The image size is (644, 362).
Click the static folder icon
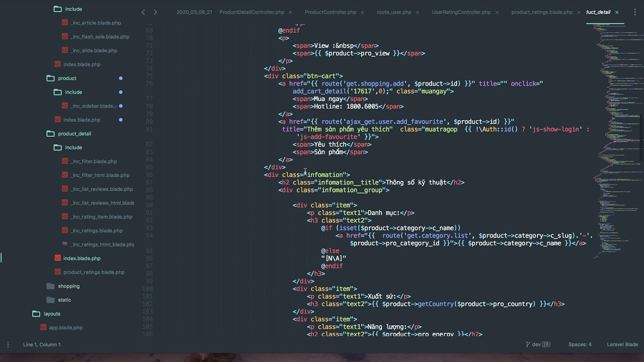click(x=50, y=300)
